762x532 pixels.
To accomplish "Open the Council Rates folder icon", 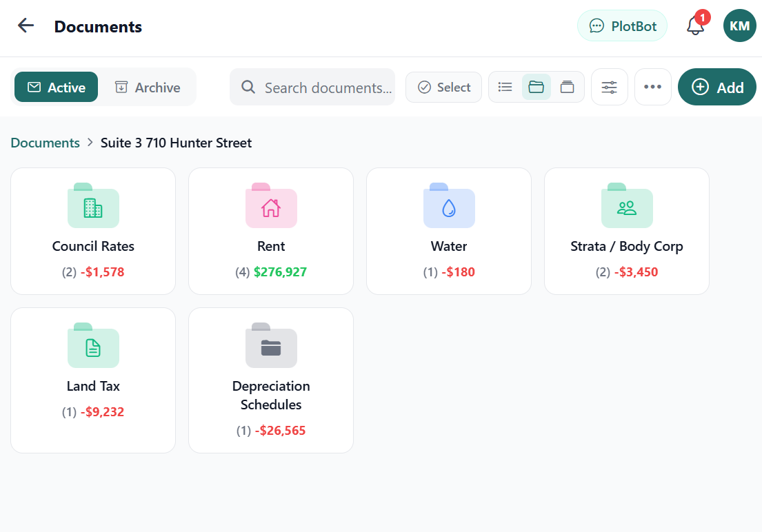I will (x=93, y=205).
